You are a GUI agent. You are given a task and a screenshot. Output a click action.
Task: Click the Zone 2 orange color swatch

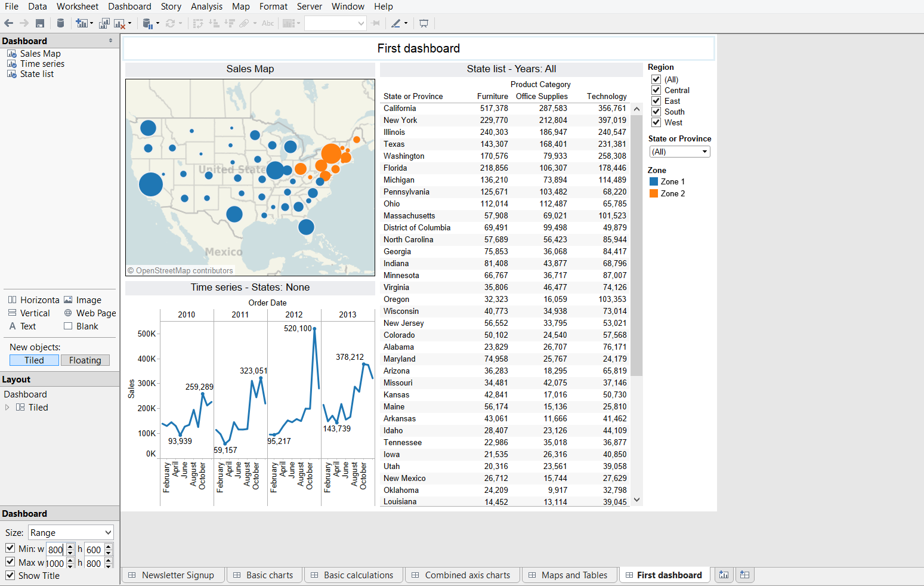pos(654,193)
